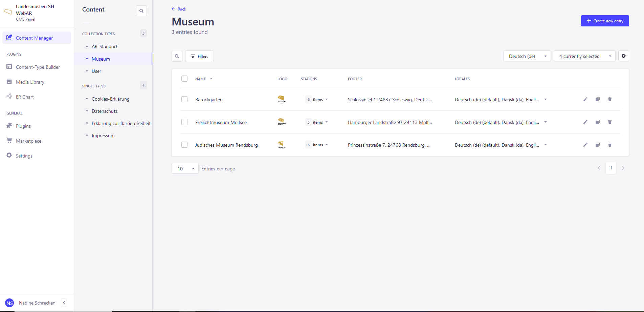Delete the Freilichtmuseum Molfsee entry
644x312 pixels.
(610, 122)
